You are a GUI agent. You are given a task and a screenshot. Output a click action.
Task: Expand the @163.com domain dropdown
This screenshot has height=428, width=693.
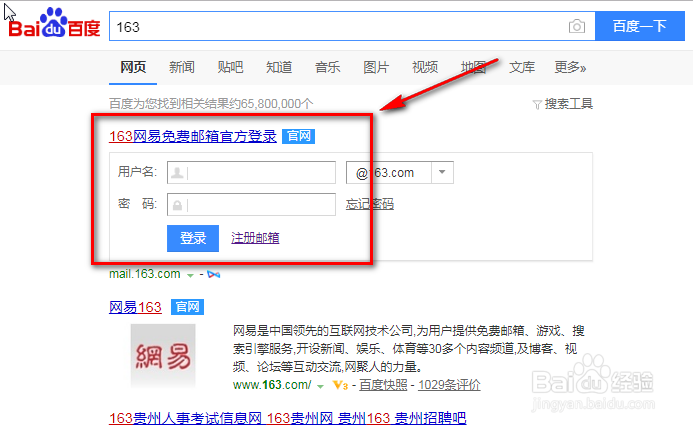(x=442, y=172)
